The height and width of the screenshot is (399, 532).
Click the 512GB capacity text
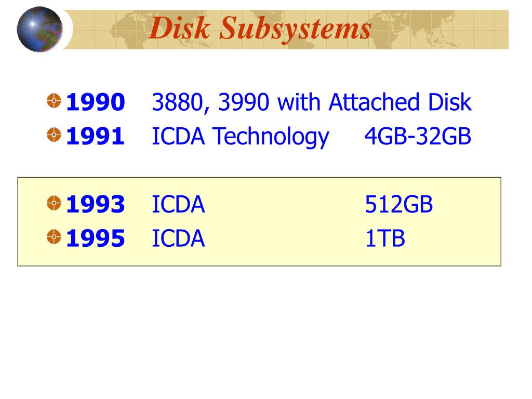399,204
